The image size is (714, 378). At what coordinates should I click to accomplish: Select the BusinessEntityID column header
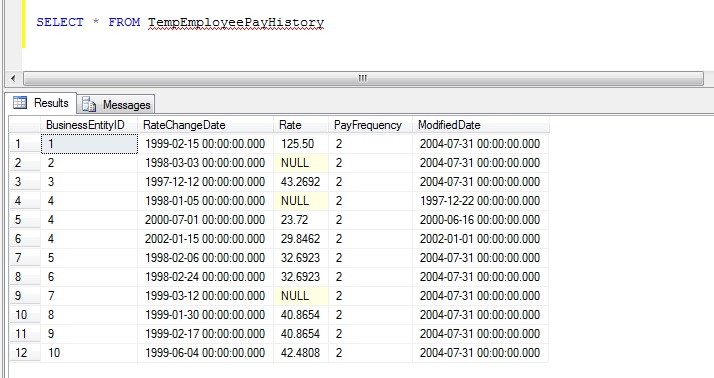(89, 125)
